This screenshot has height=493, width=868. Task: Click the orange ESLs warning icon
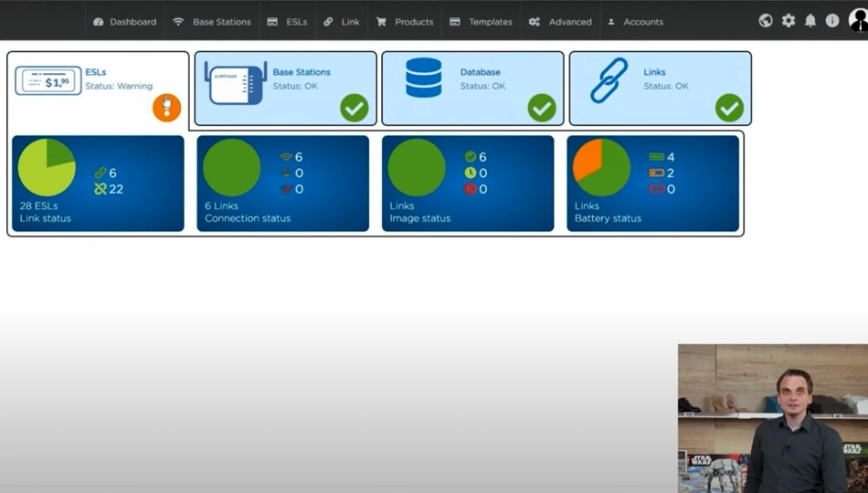[166, 108]
